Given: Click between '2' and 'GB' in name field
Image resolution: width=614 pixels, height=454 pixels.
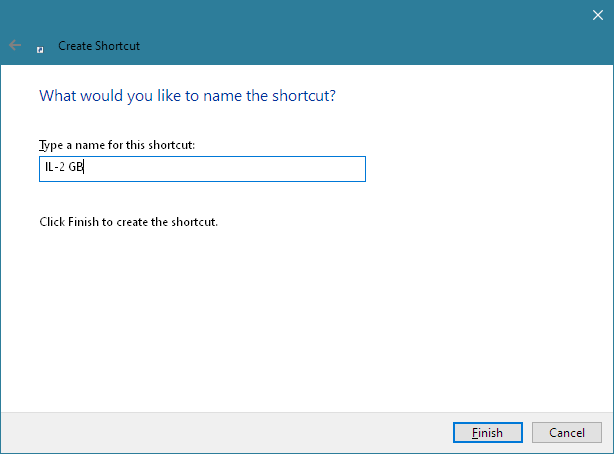Looking at the screenshot, I should (66, 169).
